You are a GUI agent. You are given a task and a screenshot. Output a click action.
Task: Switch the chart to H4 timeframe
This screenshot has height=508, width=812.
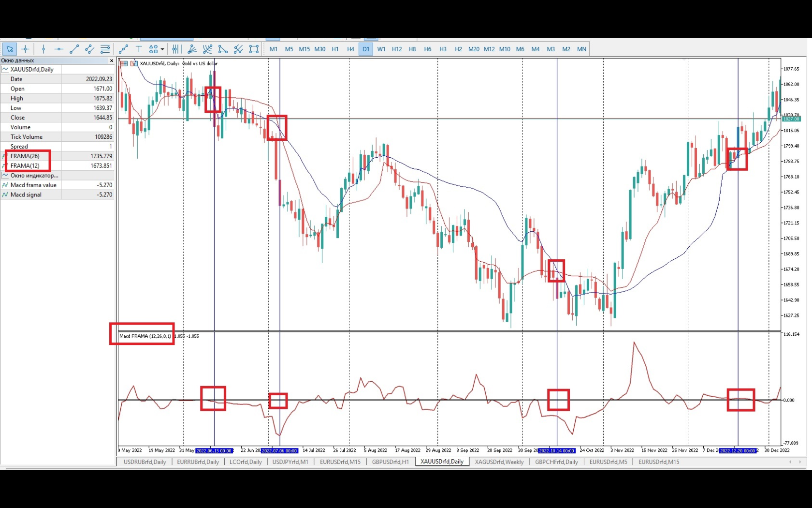[x=350, y=49]
